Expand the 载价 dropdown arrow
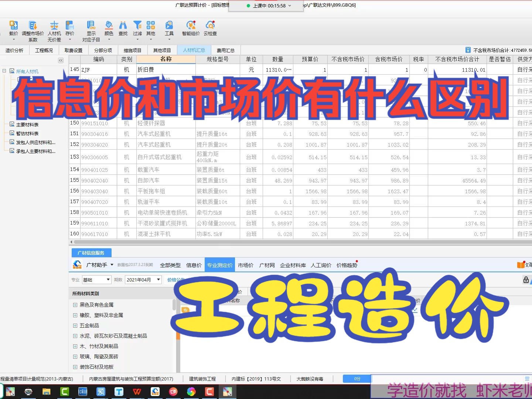Screen dimensions: 532x399 point(14,39)
